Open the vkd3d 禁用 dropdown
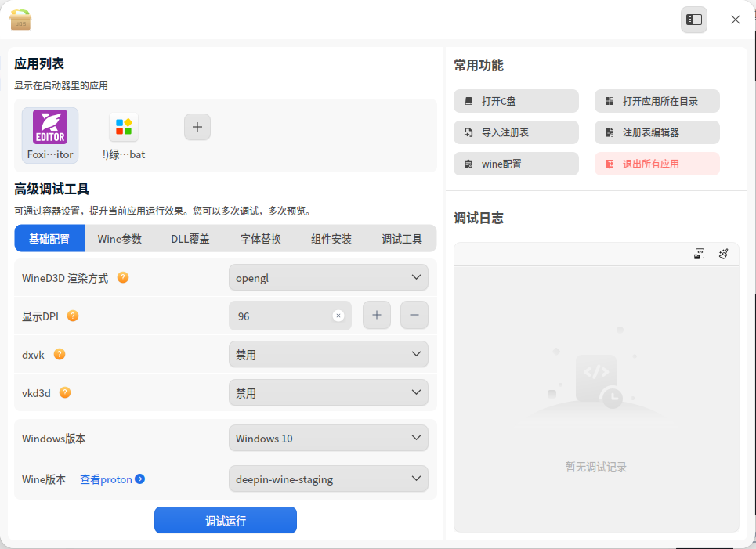The height and width of the screenshot is (549, 756). click(x=328, y=393)
